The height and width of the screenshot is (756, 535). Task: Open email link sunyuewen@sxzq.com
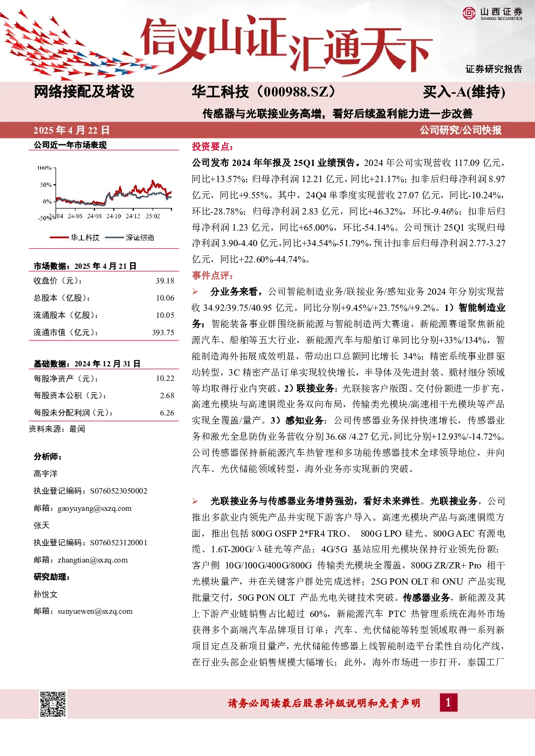click(x=95, y=611)
